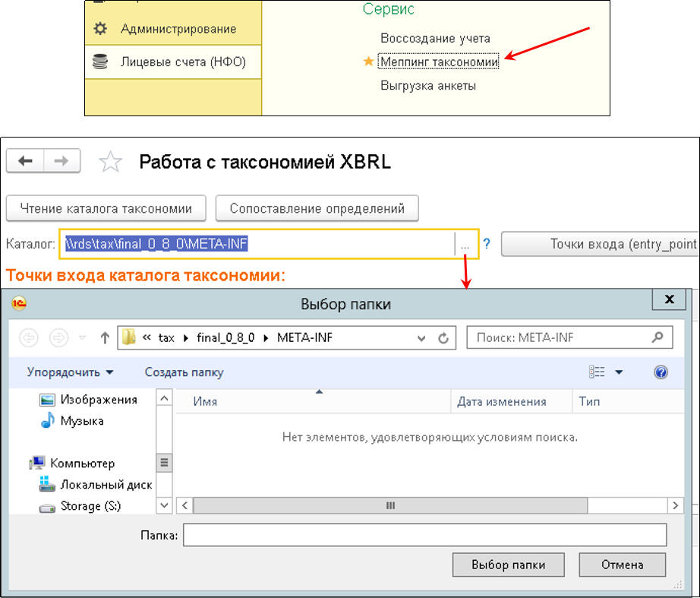Open the Упорядочить dropdown menu
The image size is (700, 598).
tap(70, 372)
